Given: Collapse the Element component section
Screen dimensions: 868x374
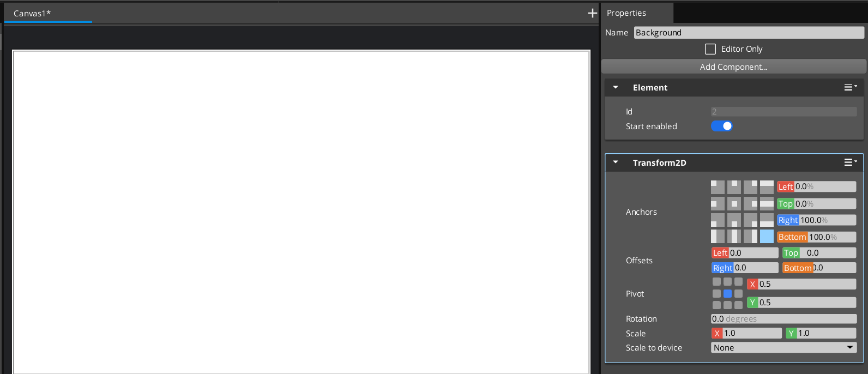Looking at the screenshot, I should point(616,87).
